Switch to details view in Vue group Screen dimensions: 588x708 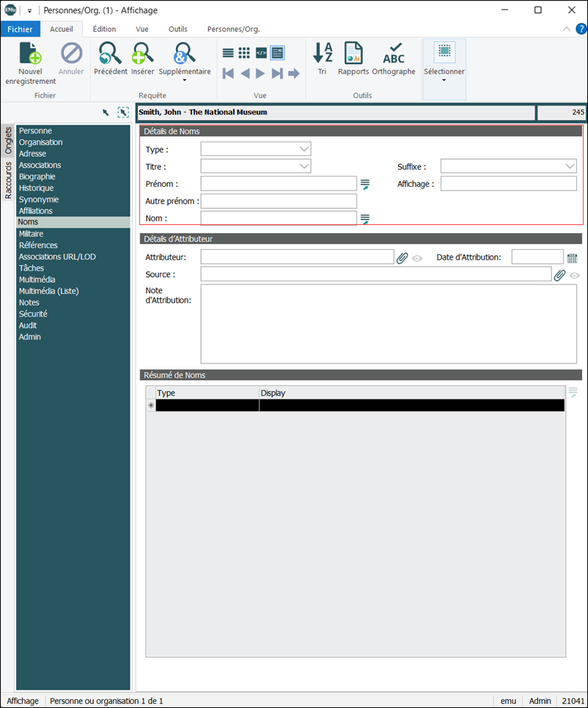[x=277, y=54]
